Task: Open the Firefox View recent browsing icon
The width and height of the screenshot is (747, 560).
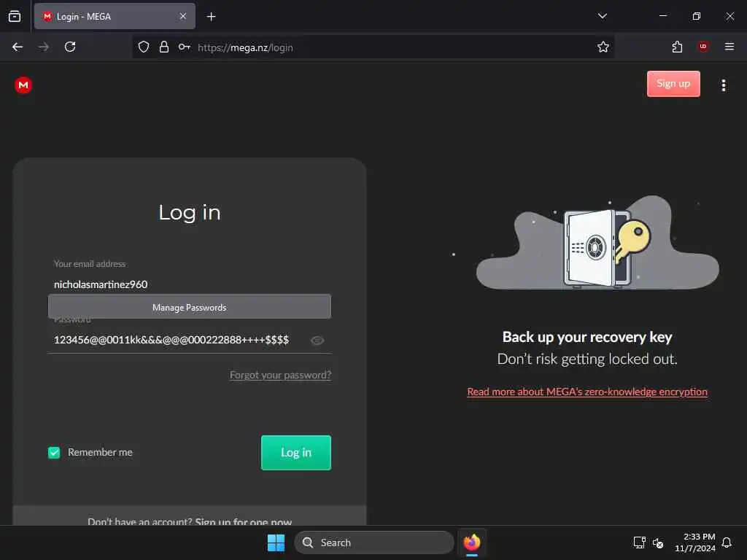Action: (x=15, y=16)
